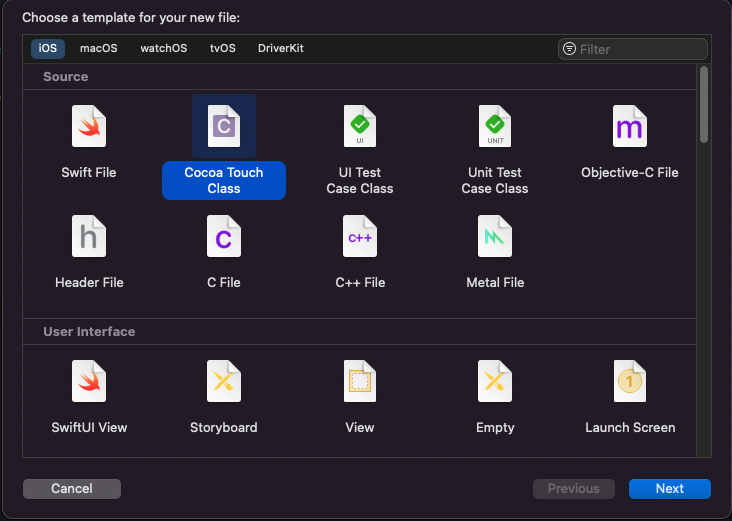Select the C++ File template icon
Image resolution: width=732 pixels, height=521 pixels.
point(359,236)
